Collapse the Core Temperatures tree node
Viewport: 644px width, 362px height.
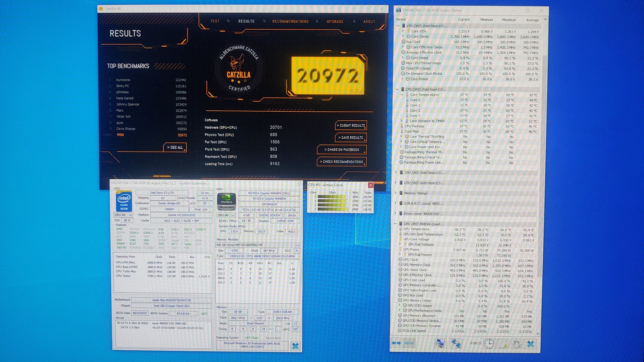[402, 95]
